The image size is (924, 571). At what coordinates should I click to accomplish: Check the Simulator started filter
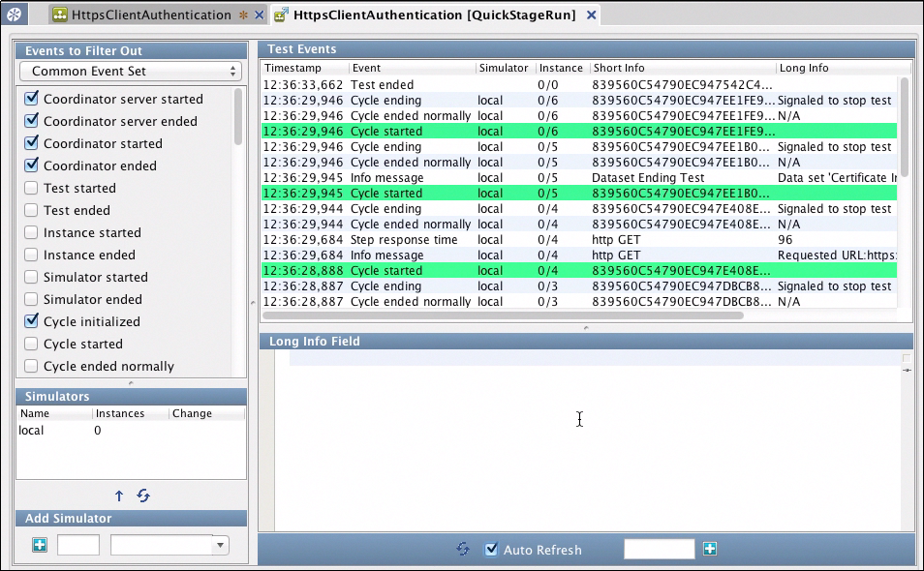[31, 277]
